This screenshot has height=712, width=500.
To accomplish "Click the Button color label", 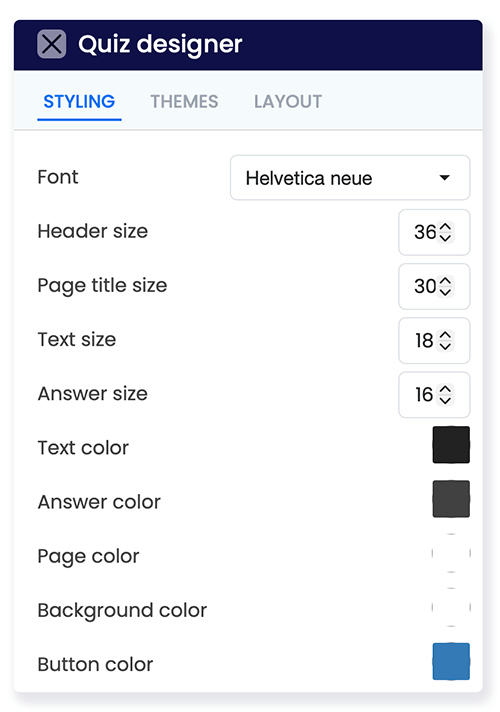I will tap(95, 664).
